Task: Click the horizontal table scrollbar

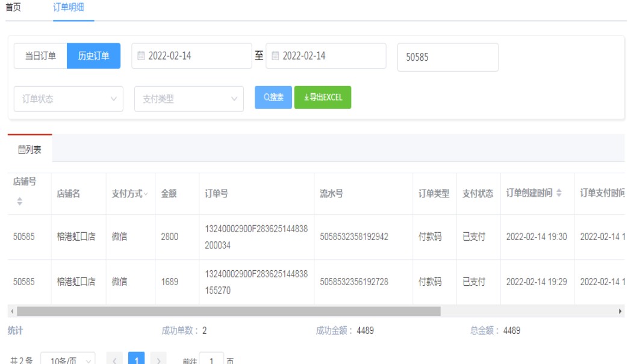Action: click(x=229, y=311)
